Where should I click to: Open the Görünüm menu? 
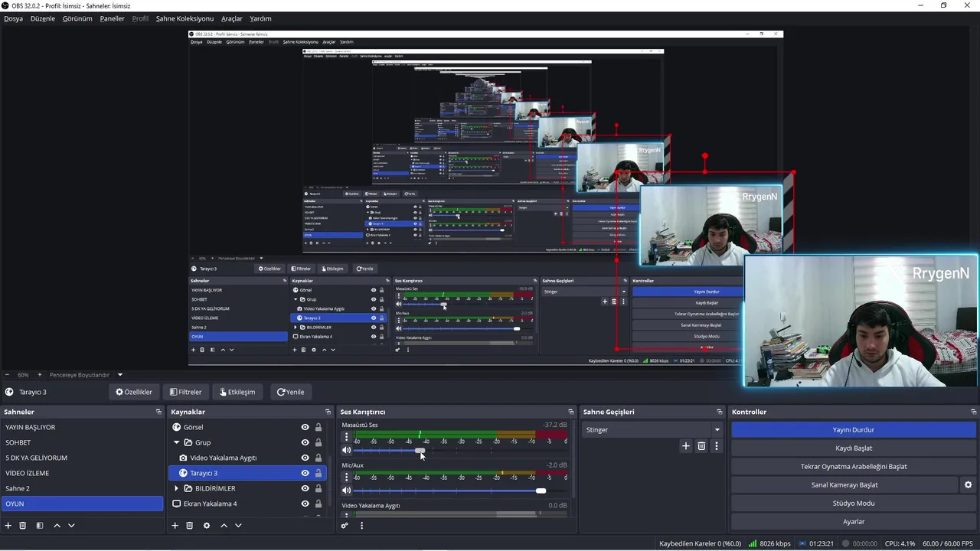pos(77,18)
